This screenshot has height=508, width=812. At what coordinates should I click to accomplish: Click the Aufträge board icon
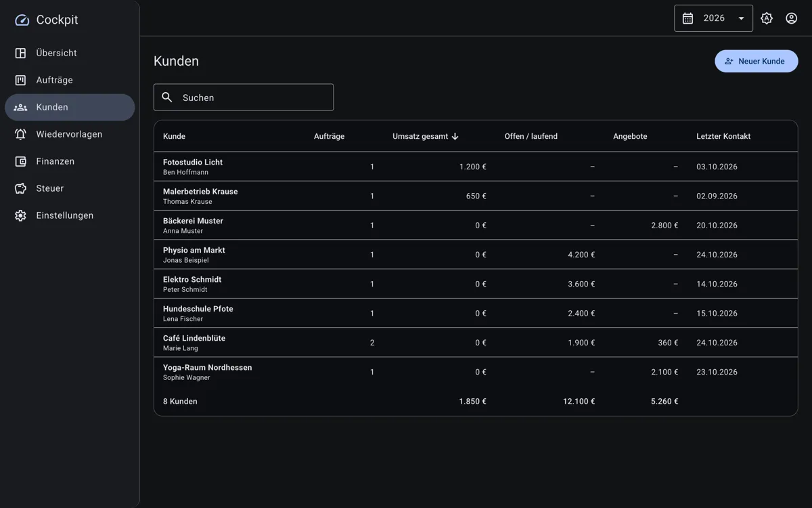click(x=21, y=80)
